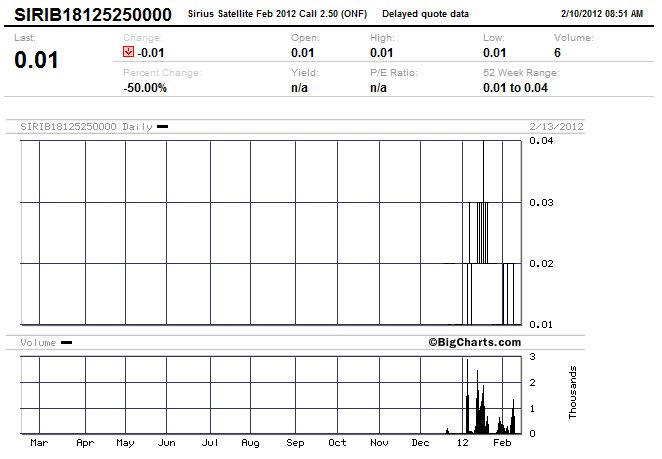Image resolution: width=662 pixels, height=459 pixels.
Task: Click the 52 week range '0.01 to 0.04'
Action: 515,88
